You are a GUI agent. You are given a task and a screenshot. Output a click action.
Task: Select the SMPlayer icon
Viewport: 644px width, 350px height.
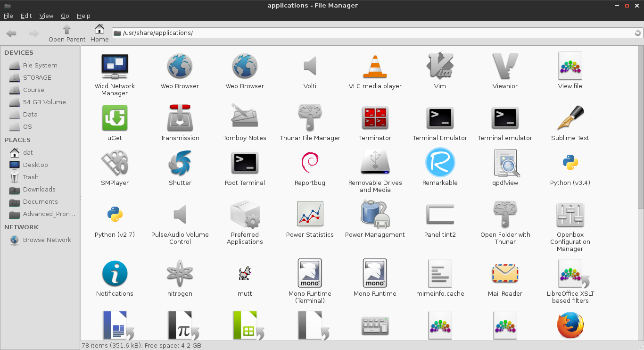pos(115,163)
